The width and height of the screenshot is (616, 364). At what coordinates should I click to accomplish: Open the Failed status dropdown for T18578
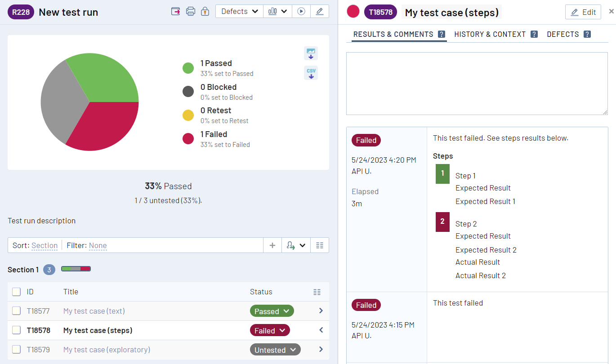[x=270, y=331]
